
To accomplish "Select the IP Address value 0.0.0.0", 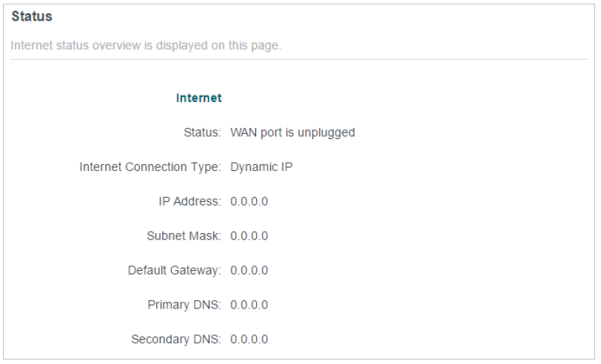I will tap(249, 201).
